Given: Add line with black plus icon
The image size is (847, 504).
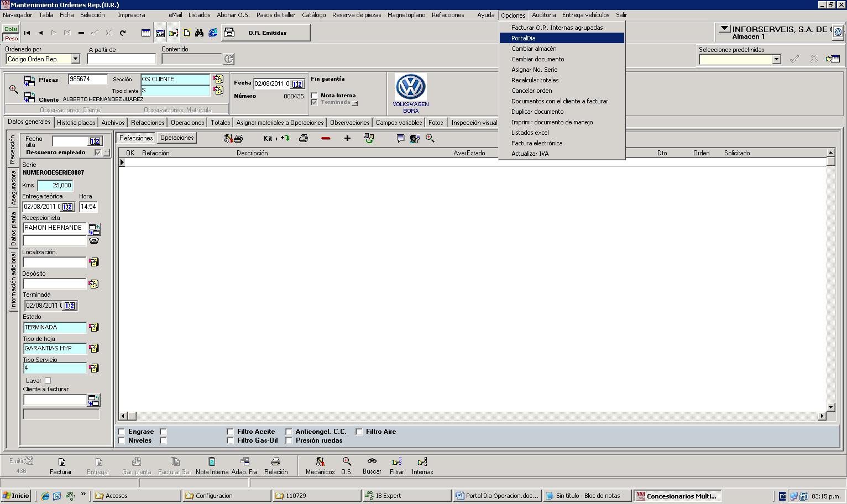Looking at the screenshot, I should click(347, 138).
